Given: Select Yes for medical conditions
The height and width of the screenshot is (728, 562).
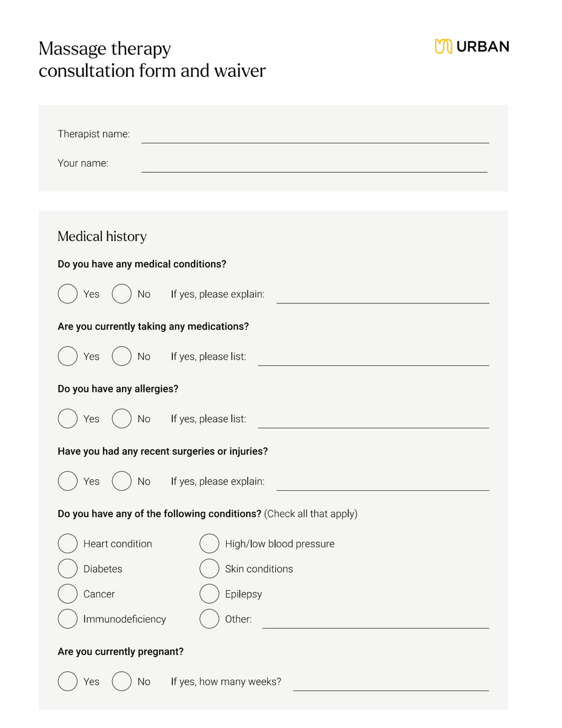Looking at the screenshot, I should tap(67, 294).
